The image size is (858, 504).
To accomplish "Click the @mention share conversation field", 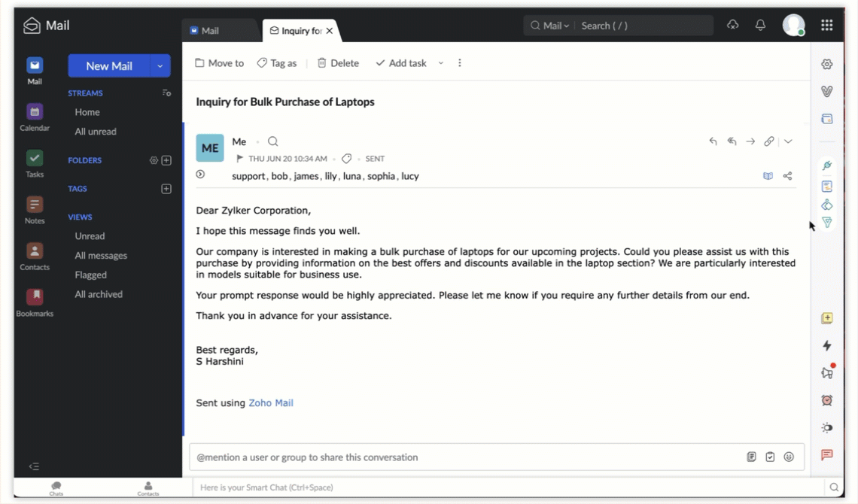I will point(467,457).
